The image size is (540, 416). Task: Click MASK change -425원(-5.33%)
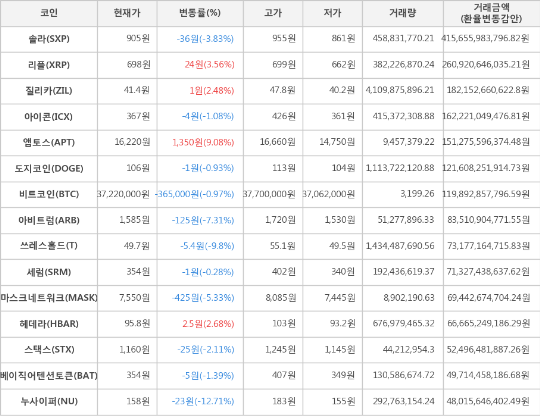(203, 298)
